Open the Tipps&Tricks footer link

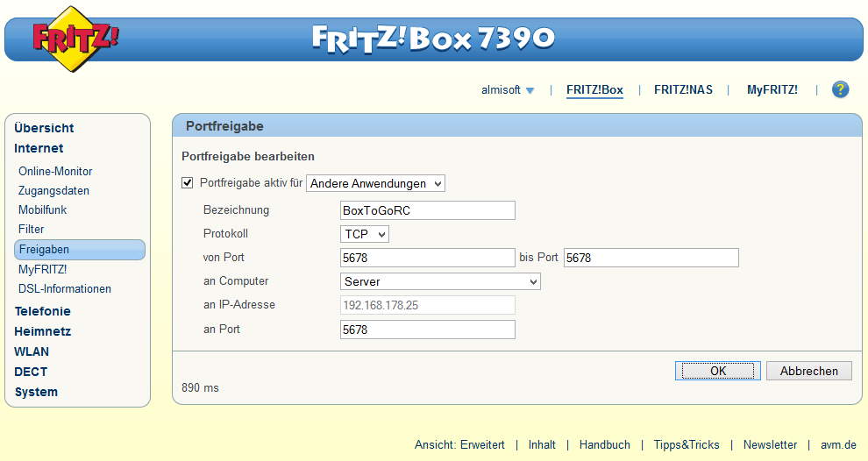pyautogui.click(x=687, y=445)
